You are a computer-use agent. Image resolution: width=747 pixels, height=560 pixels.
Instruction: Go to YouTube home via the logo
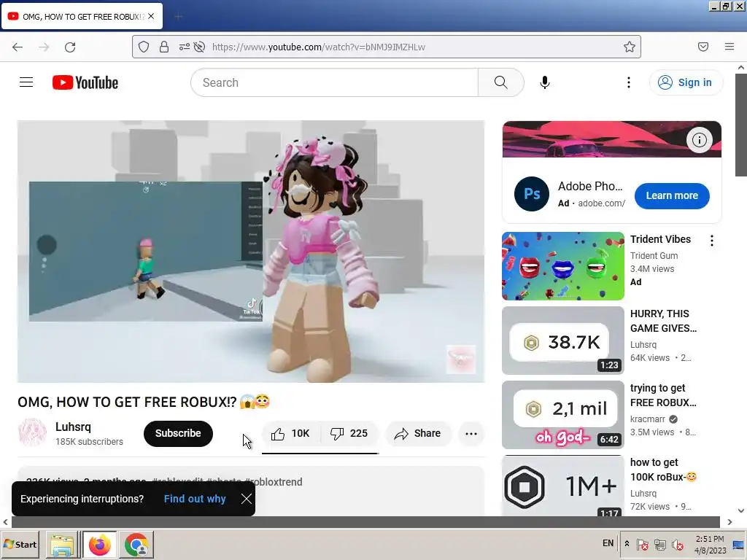click(x=85, y=82)
